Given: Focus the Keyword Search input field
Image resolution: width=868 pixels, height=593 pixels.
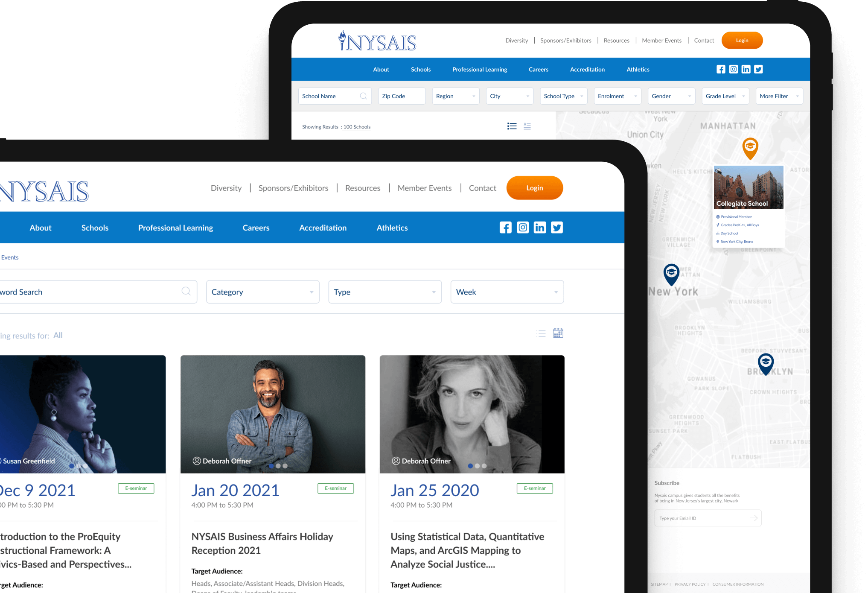Looking at the screenshot, I should tap(99, 292).
